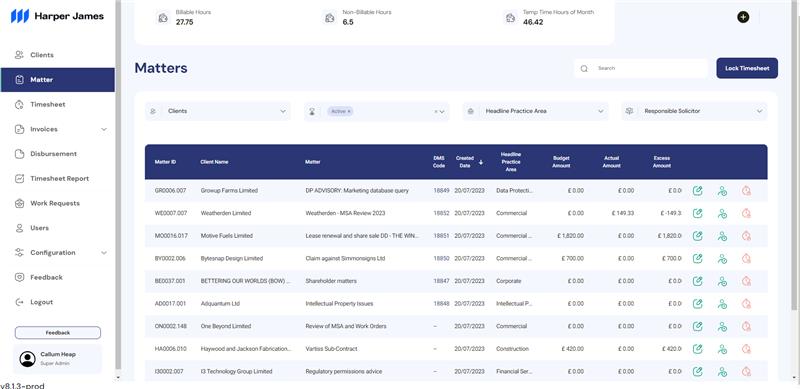Click user-clock icon for Shareholder matters row

coord(722,282)
